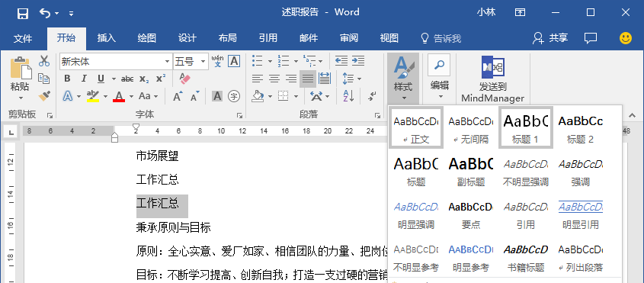Toggle show paragraph marks icon

[x=372, y=96]
